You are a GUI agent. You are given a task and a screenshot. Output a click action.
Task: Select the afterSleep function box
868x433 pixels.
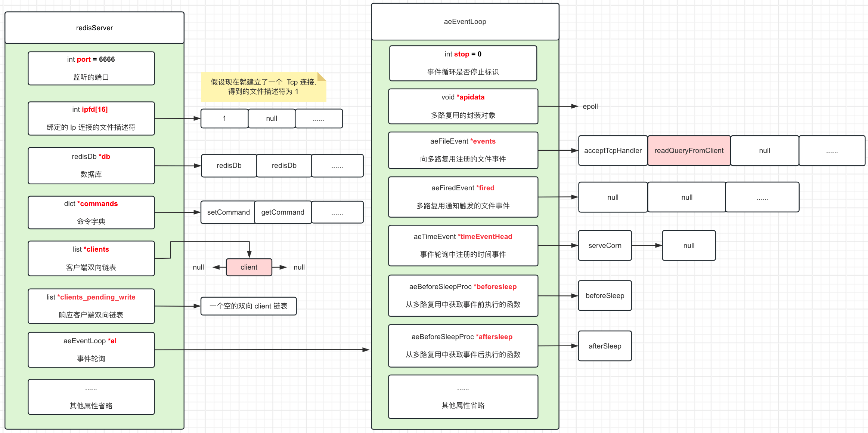click(x=605, y=346)
